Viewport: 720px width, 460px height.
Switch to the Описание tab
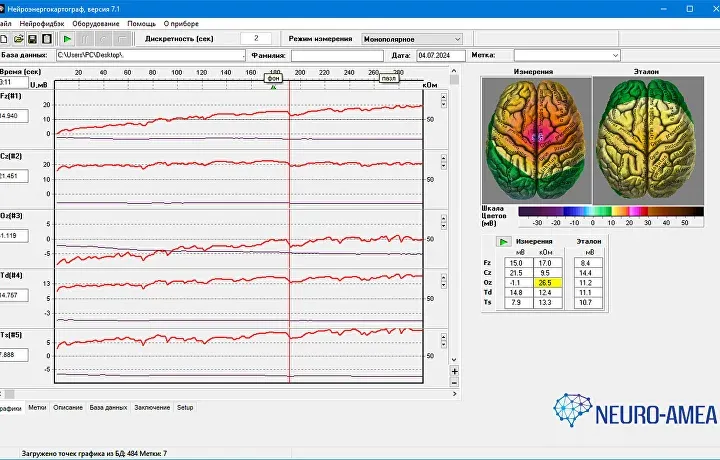tap(68, 408)
